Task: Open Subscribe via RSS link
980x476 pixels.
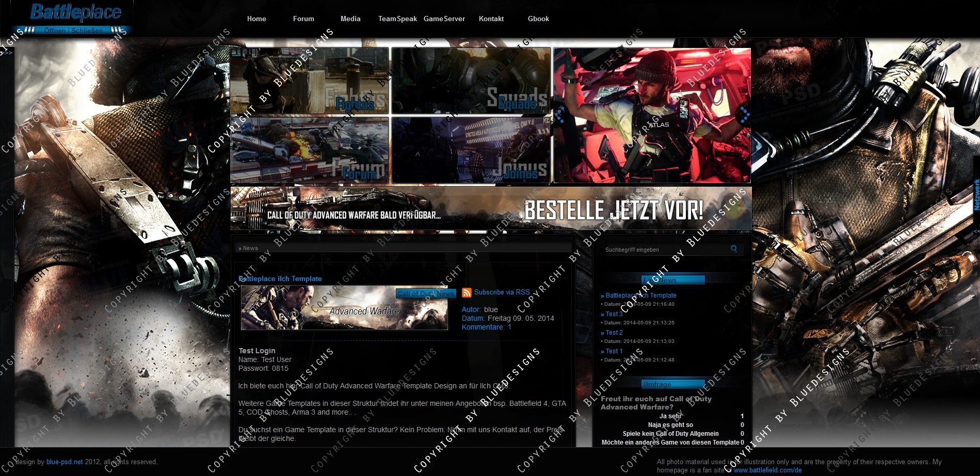Action: [502, 292]
